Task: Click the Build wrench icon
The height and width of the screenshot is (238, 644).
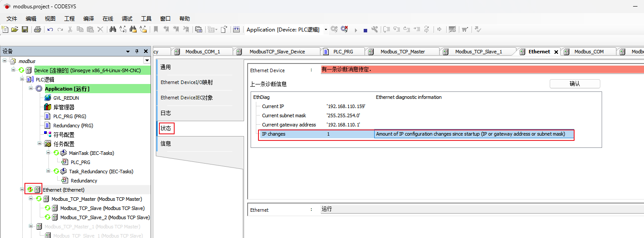Action: (x=375, y=29)
